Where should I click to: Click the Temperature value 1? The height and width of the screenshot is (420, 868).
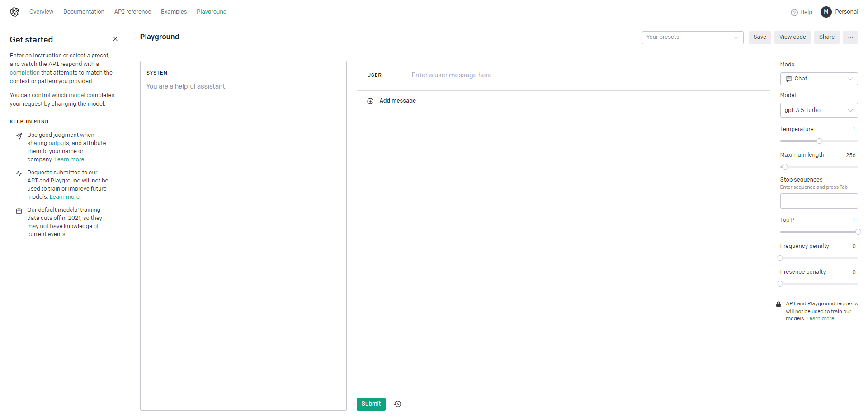coord(854,130)
